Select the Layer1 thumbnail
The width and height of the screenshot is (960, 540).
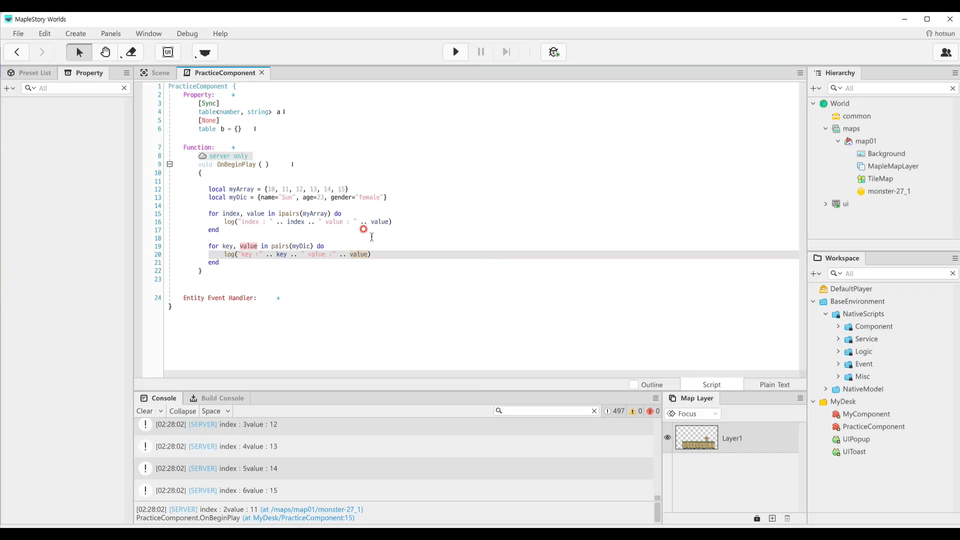[x=696, y=438]
